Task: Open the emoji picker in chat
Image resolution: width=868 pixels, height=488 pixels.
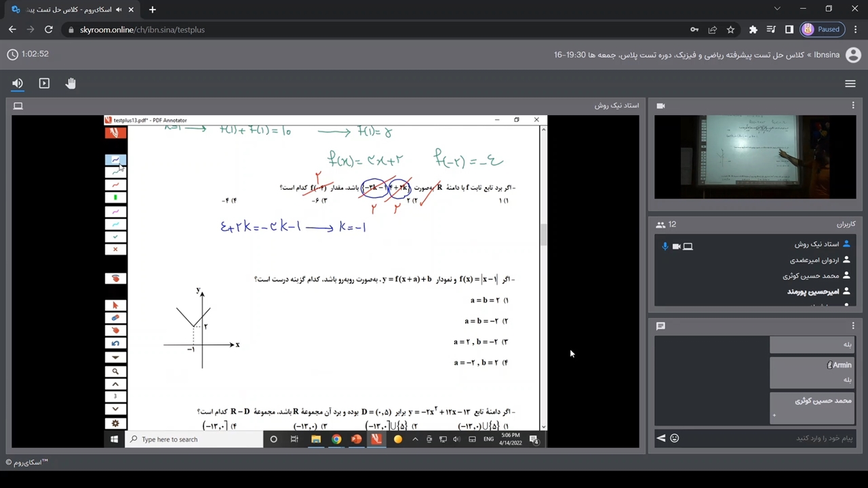Action: pyautogui.click(x=674, y=438)
